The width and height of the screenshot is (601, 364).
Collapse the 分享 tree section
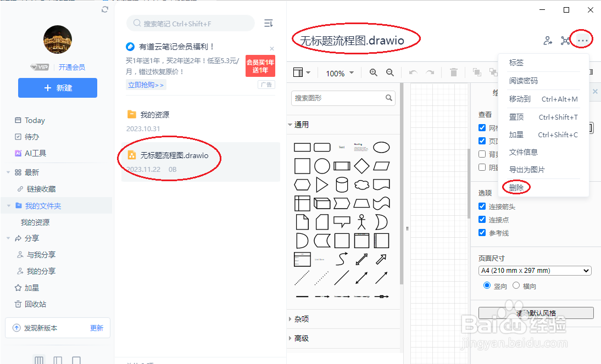(x=8, y=238)
